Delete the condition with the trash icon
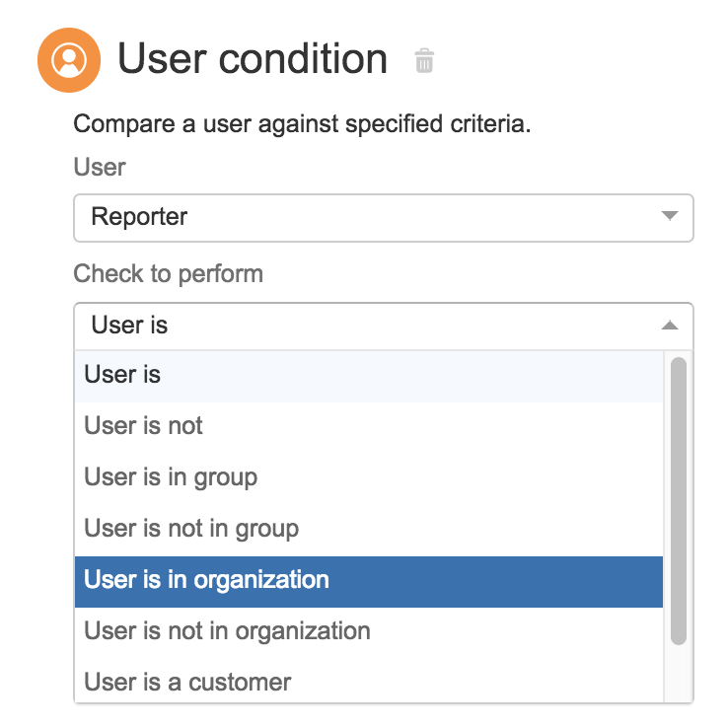The height and width of the screenshot is (728, 728). click(x=424, y=61)
